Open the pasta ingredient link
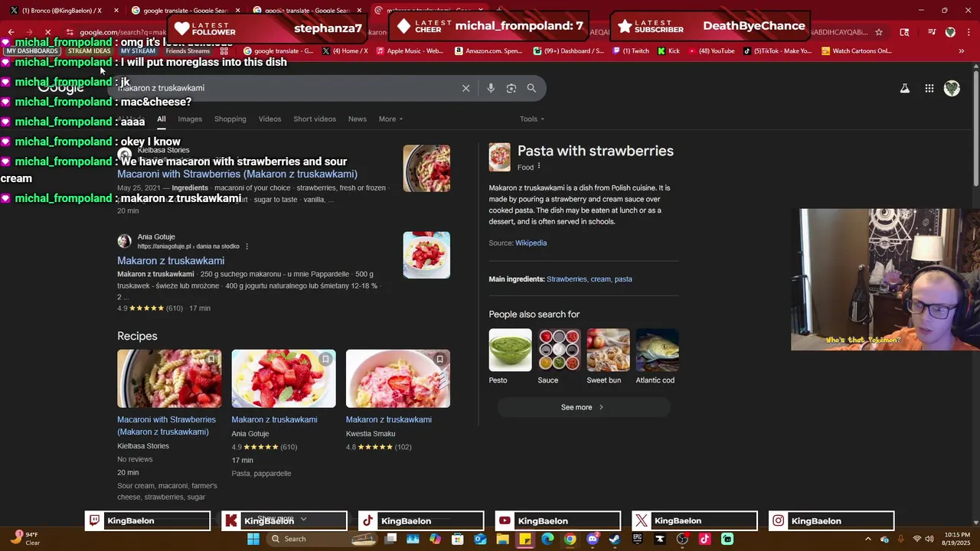This screenshot has height=551, width=980. tap(623, 279)
